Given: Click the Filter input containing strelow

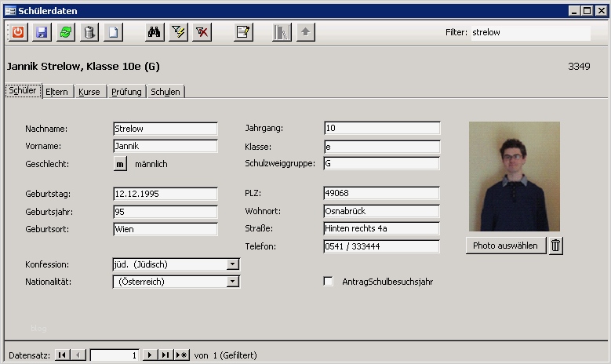Looking at the screenshot, I should click(531, 32).
